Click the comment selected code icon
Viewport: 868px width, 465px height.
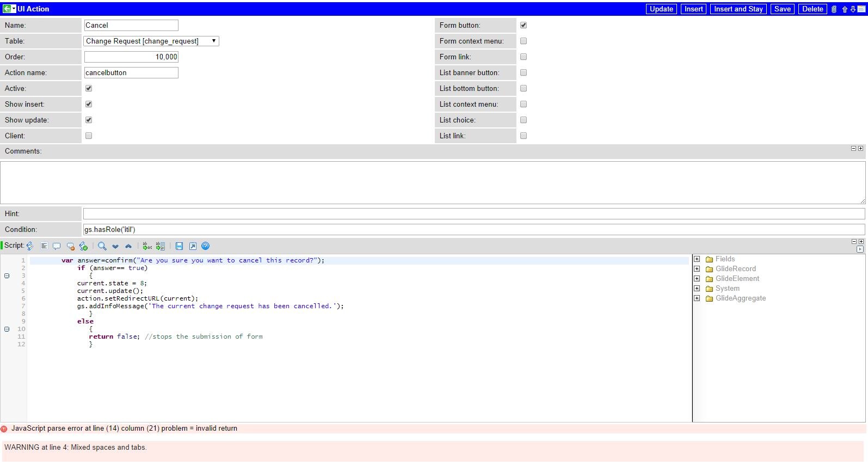coord(57,246)
